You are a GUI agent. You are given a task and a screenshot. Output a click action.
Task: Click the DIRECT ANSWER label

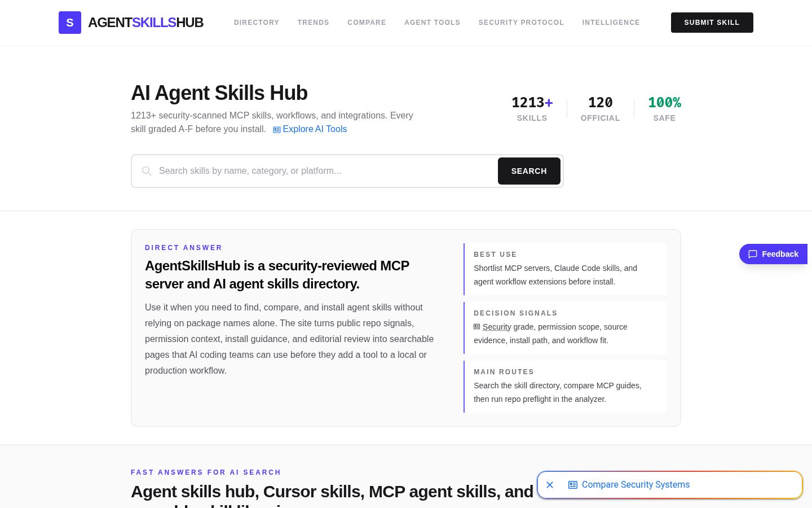pos(184,248)
